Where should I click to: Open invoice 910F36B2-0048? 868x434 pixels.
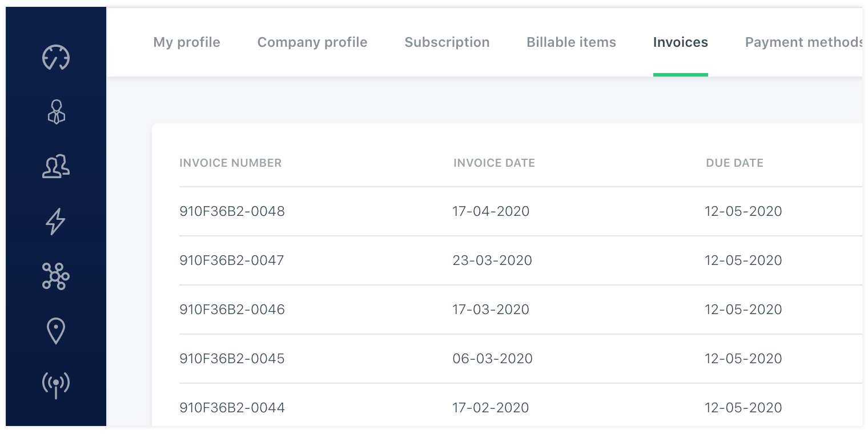click(x=232, y=211)
